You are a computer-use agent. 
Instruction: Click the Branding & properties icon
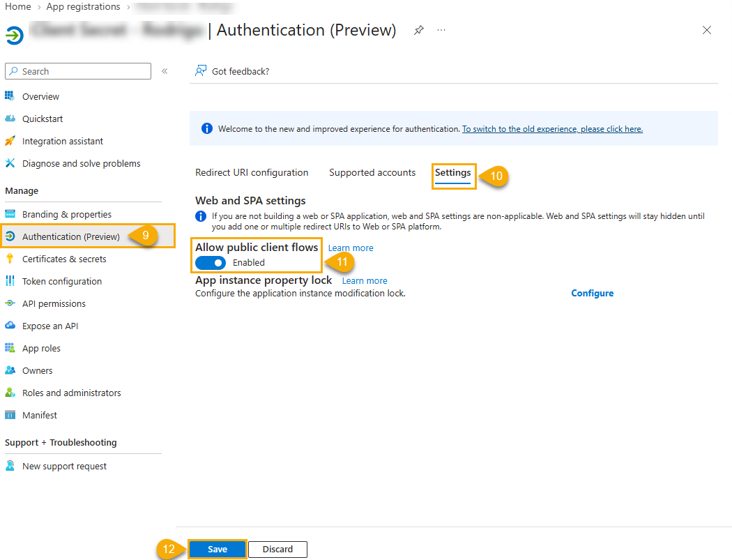(x=10, y=214)
